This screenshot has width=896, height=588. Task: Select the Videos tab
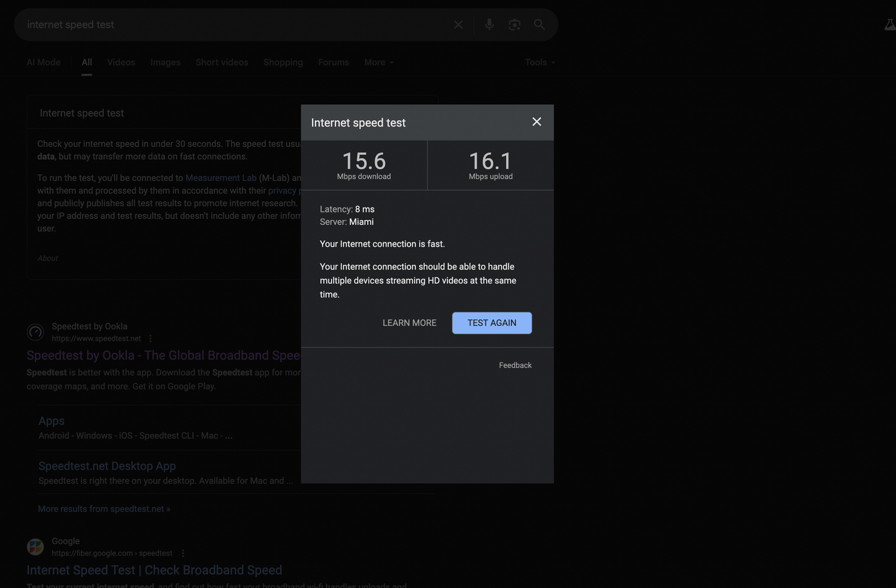[121, 63]
